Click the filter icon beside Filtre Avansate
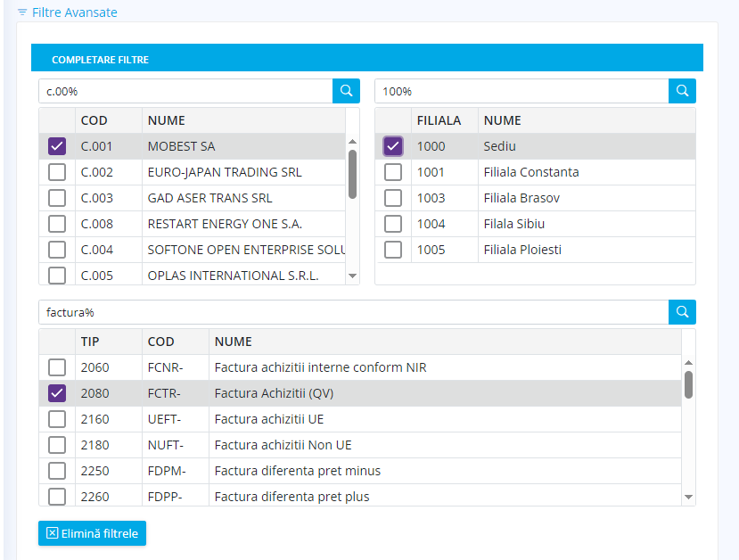The height and width of the screenshot is (560, 739). coord(22,13)
